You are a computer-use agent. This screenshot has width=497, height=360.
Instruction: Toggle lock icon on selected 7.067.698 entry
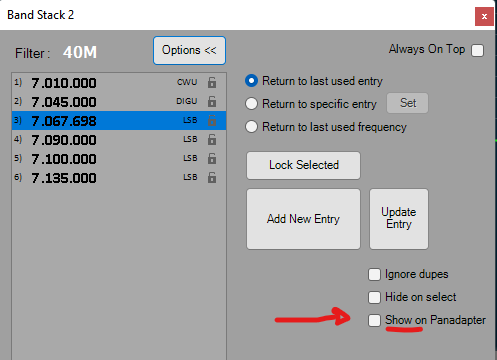pos(212,120)
